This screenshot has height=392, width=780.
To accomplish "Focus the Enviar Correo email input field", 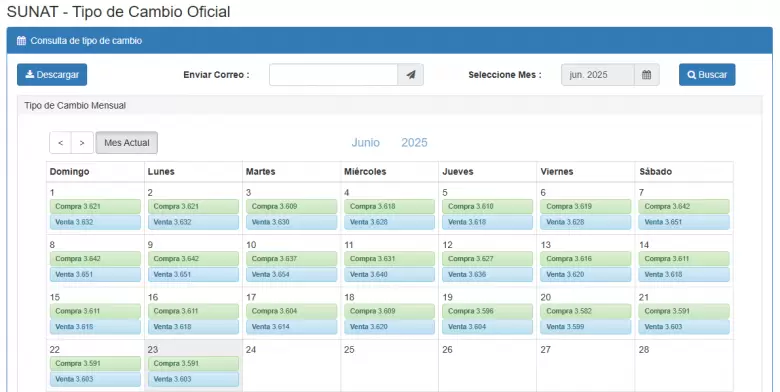I will coord(333,75).
